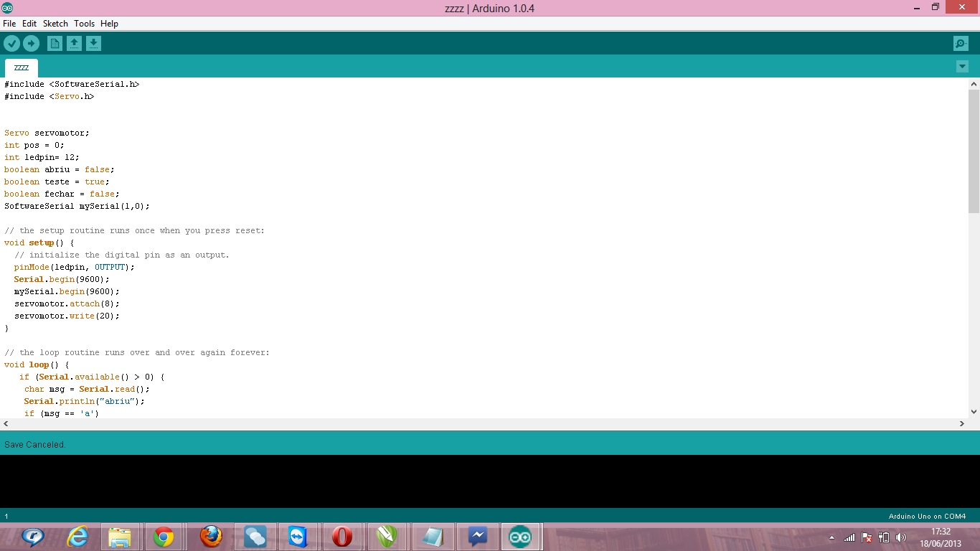Open the Tools menu
Screen dimensions: 980x551
[x=84, y=24]
